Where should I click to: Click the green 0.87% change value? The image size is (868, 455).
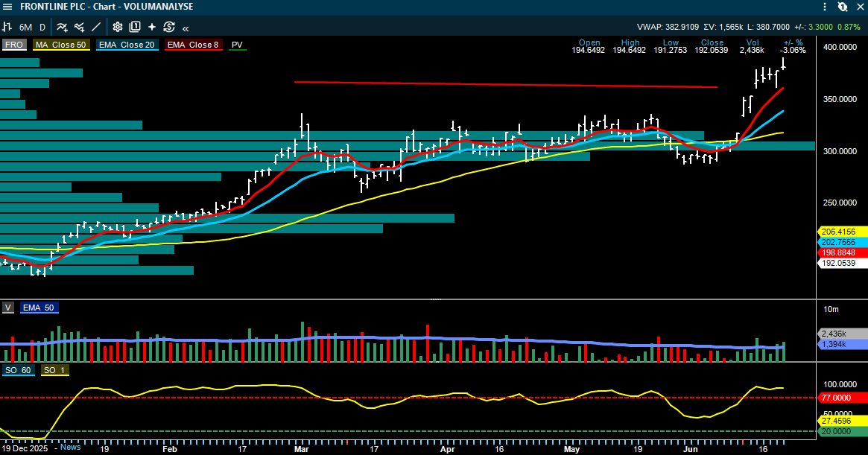point(849,27)
